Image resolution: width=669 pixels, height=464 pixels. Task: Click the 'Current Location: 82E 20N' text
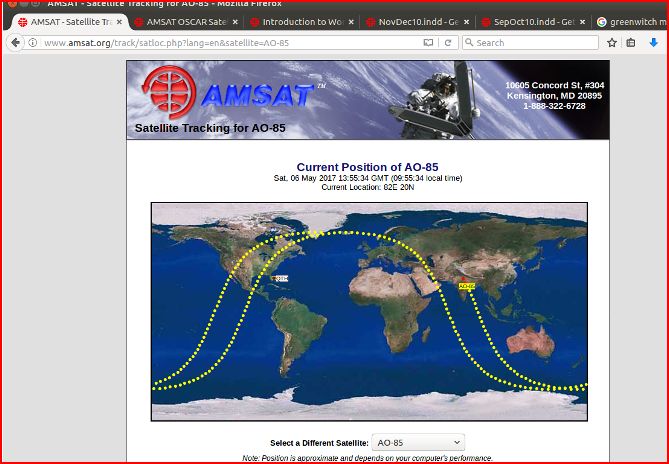click(367, 187)
